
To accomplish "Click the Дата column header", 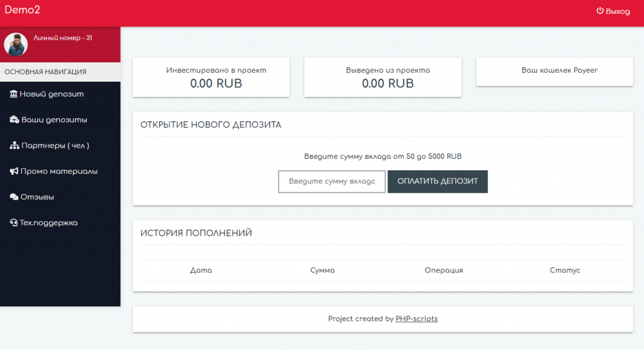I will click(201, 270).
